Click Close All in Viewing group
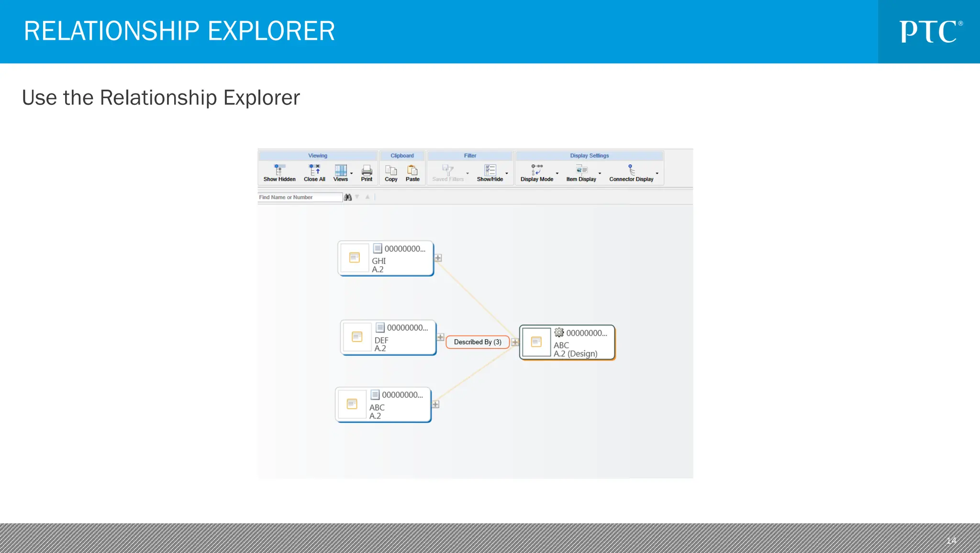 314,170
